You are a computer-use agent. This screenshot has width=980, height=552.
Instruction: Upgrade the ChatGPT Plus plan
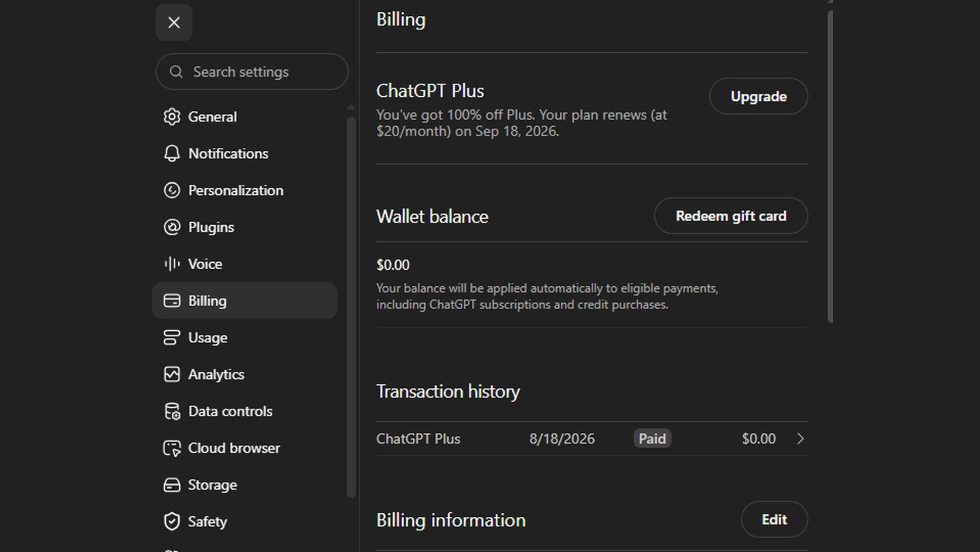pos(758,96)
